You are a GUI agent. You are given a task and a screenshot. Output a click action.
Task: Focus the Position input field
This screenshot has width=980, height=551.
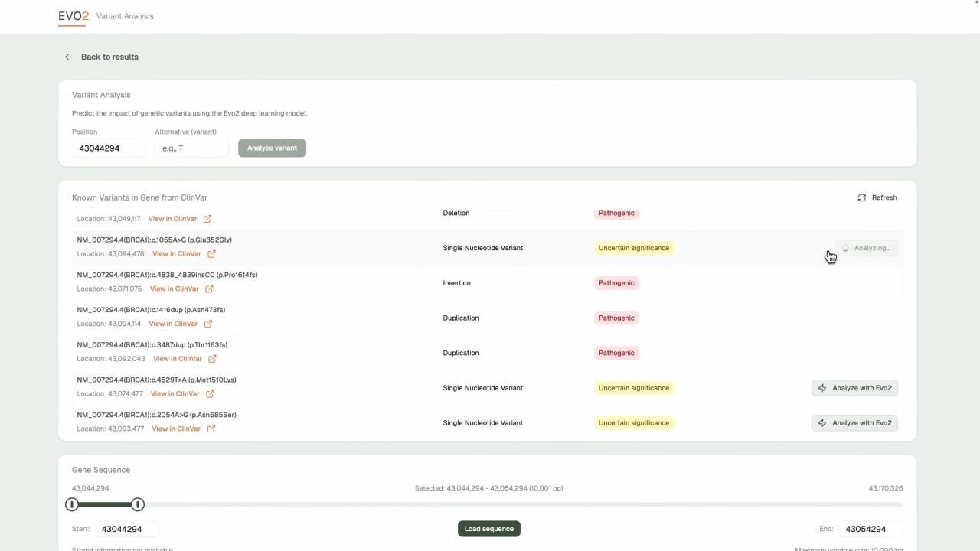[109, 148]
